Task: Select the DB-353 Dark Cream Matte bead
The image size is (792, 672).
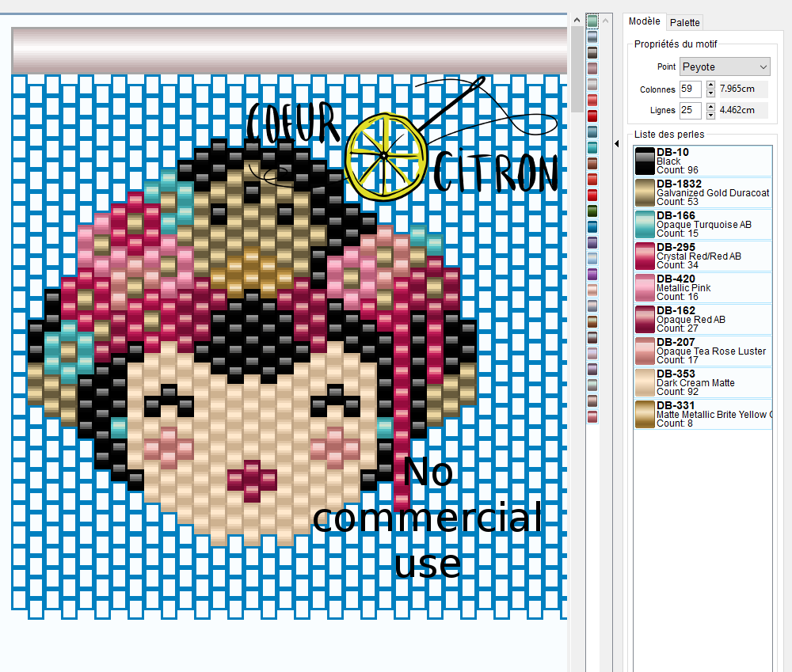Action: (702, 382)
